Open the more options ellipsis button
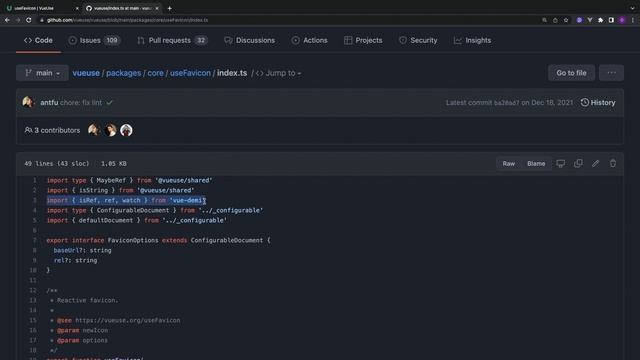 pos(611,73)
